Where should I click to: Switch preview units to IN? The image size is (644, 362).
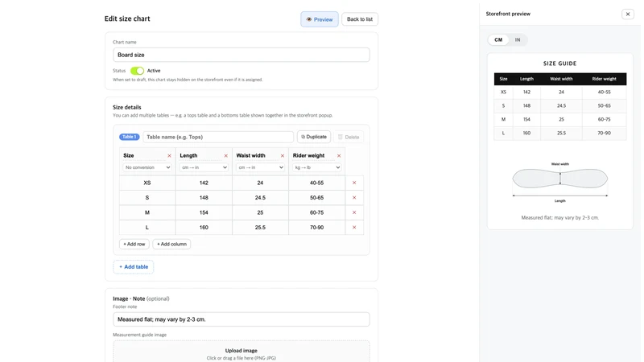click(x=518, y=39)
